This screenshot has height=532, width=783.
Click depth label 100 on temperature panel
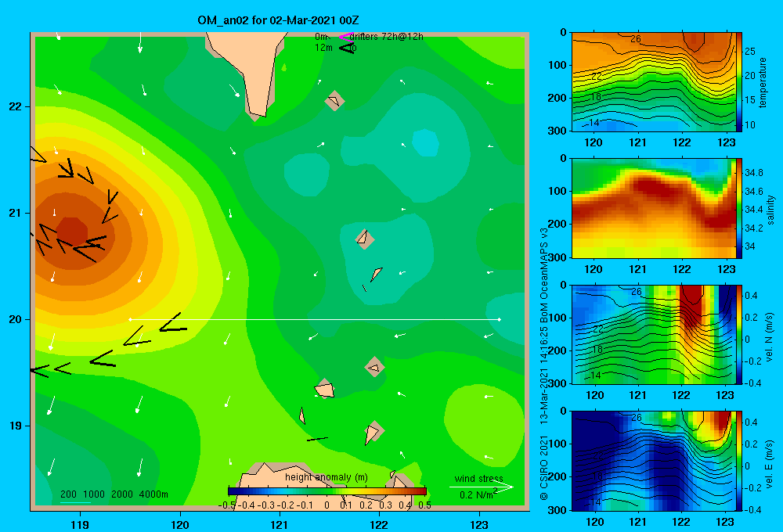[558, 65]
